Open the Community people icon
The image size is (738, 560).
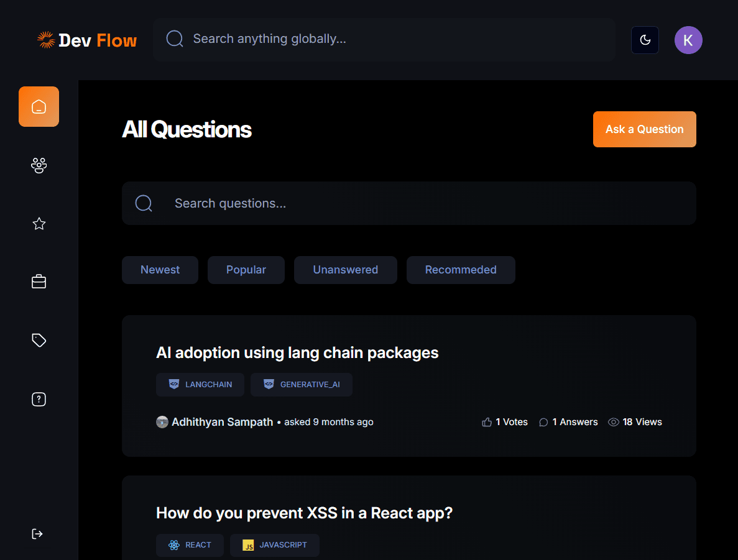click(x=39, y=165)
